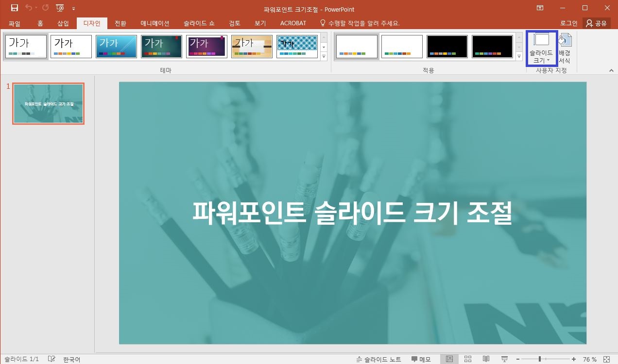Collapse the ribbon with the chevron
This screenshot has width=618, height=364.
click(612, 71)
